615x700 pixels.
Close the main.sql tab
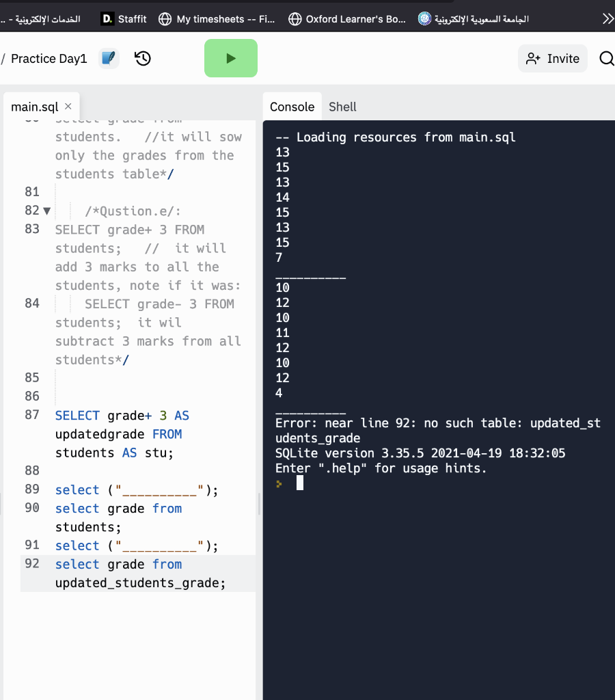tap(68, 106)
